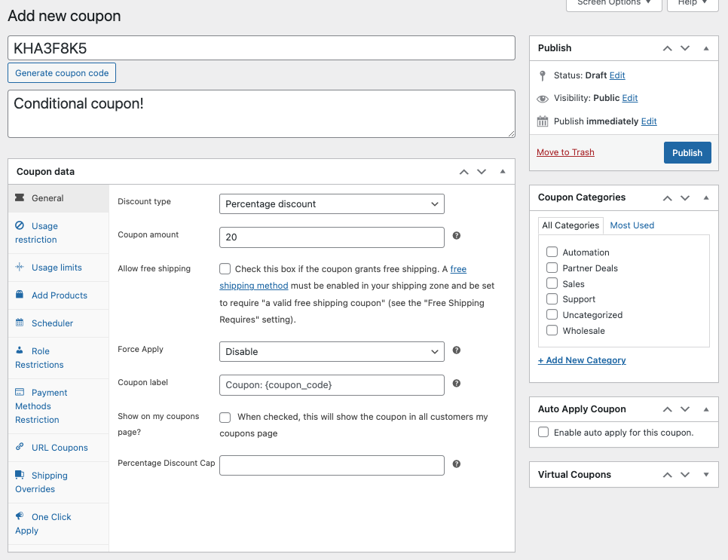The image size is (728, 560).
Task: Click the Publish calendar icon
Action: (543, 121)
